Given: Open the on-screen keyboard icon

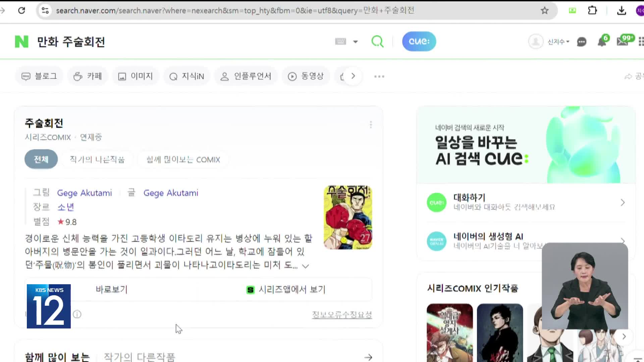Looking at the screenshot, I should 340,41.
